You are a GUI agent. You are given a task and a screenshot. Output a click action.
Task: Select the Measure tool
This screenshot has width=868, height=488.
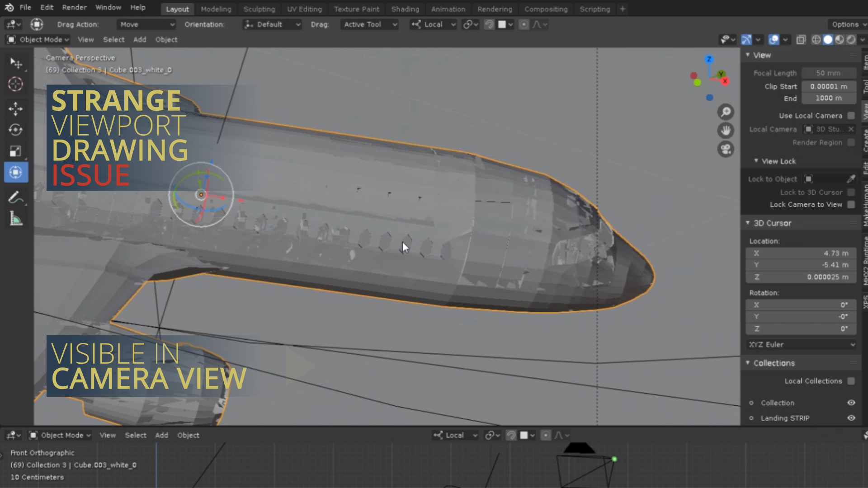(16, 219)
